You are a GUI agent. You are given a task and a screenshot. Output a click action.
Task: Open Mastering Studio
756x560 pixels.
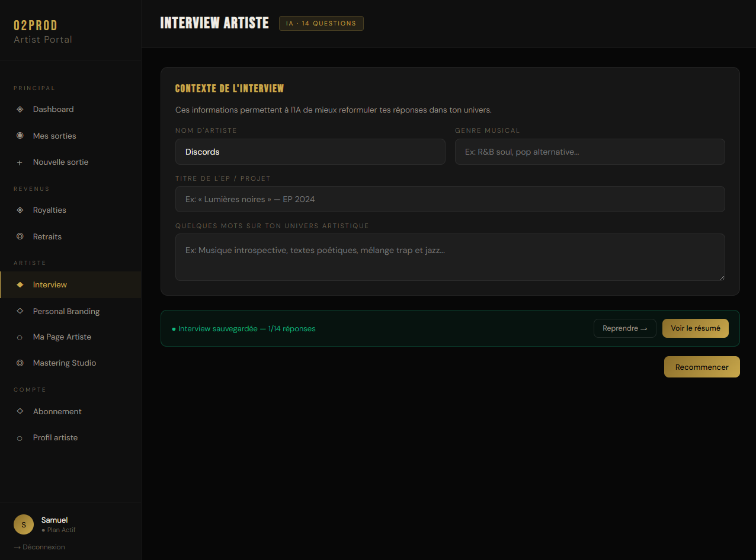[71, 363]
